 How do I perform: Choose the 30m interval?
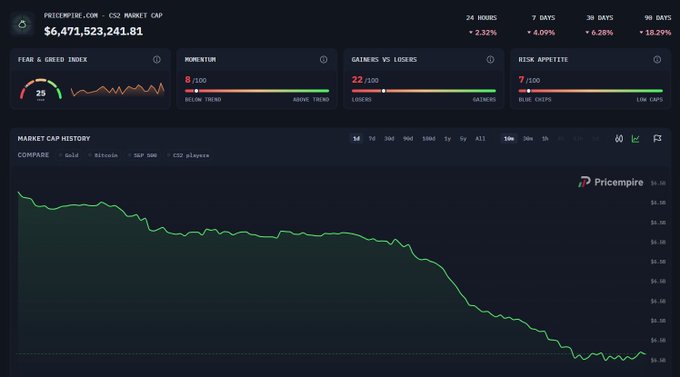click(x=527, y=138)
